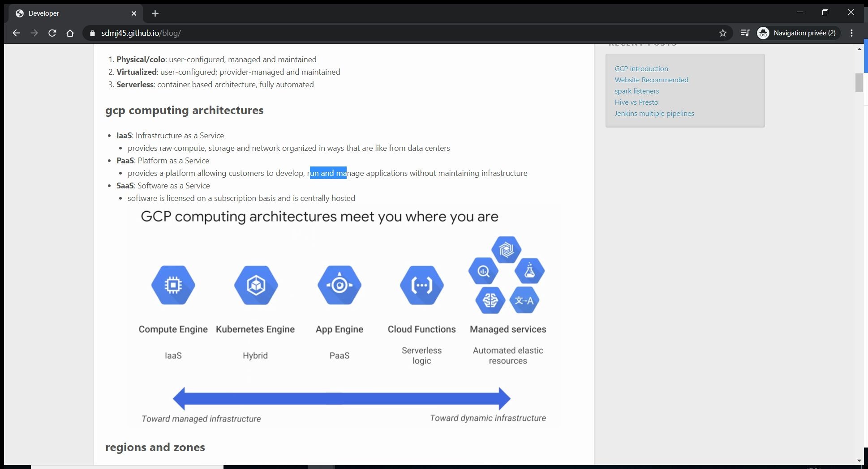868x469 pixels.
Task: Click the brain hexagon icon in Managed services
Action: pos(490,300)
